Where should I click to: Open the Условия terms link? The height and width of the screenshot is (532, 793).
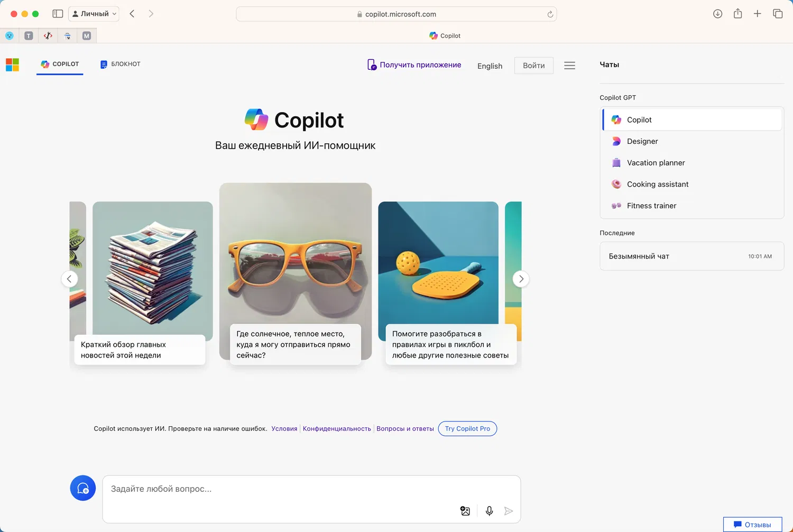coord(284,429)
